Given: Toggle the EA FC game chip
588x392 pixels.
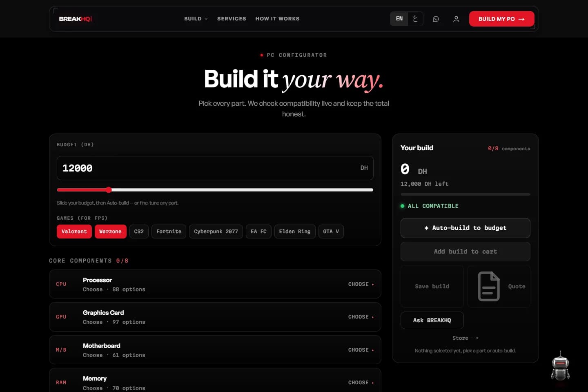Looking at the screenshot, I should pyautogui.click(x=258, y=232).
